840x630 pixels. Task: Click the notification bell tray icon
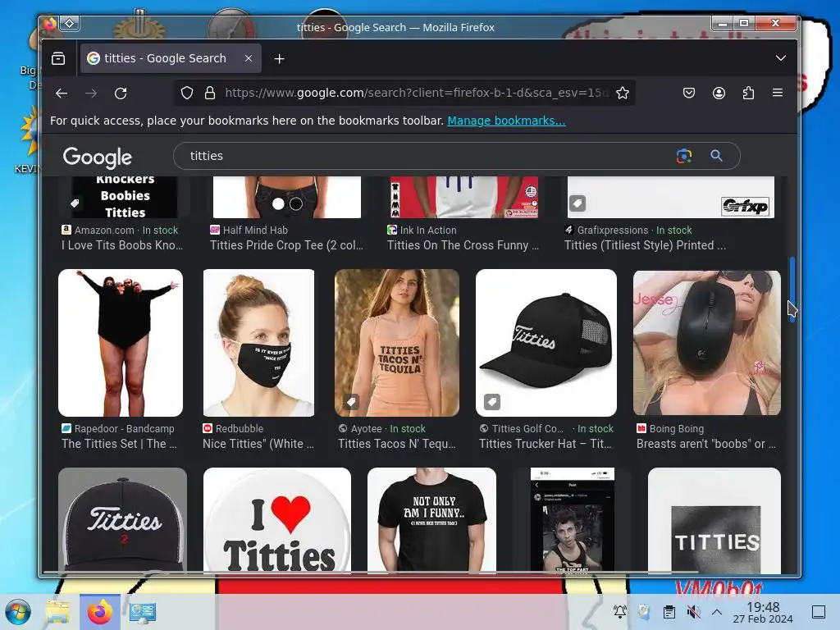point(620,611)
